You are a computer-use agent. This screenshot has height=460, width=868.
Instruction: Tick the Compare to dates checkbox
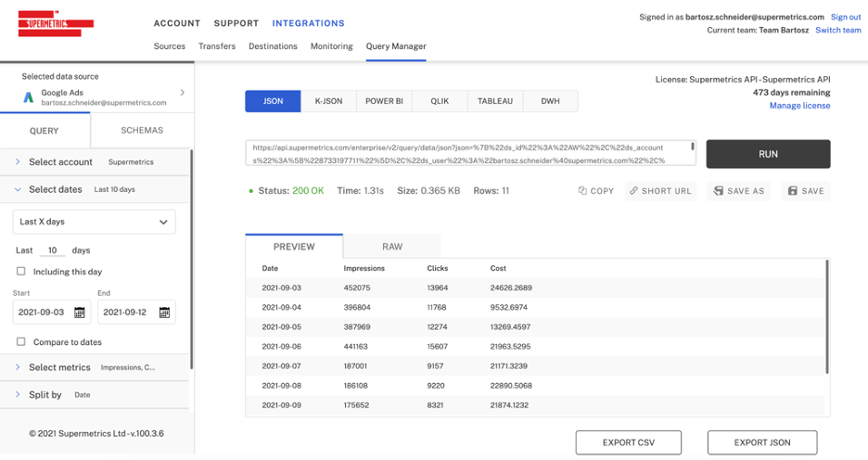click(21, 342)
